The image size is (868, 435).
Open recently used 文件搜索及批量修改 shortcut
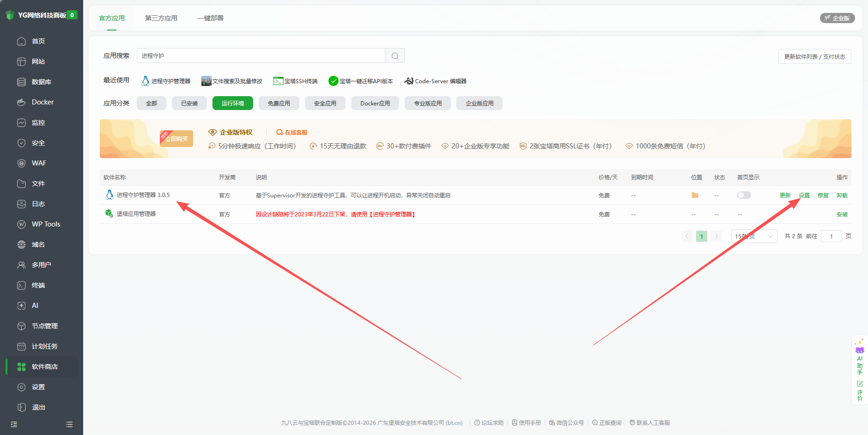click(x=232, y=81)
